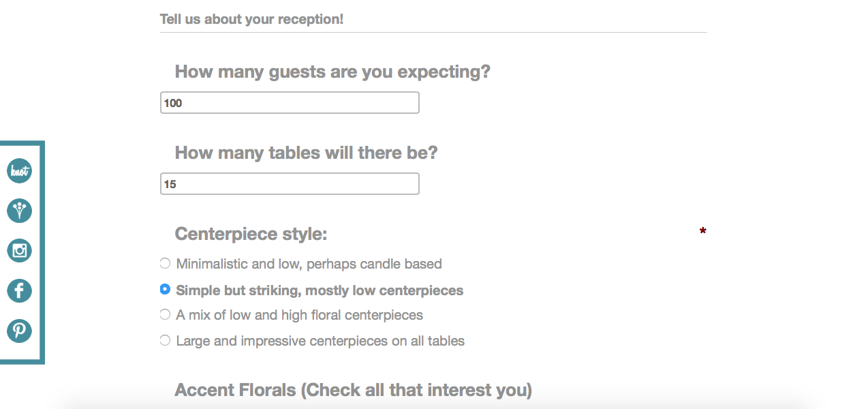
Task: Click the "Accent Florals" section heading
Action: click(353, 390)
